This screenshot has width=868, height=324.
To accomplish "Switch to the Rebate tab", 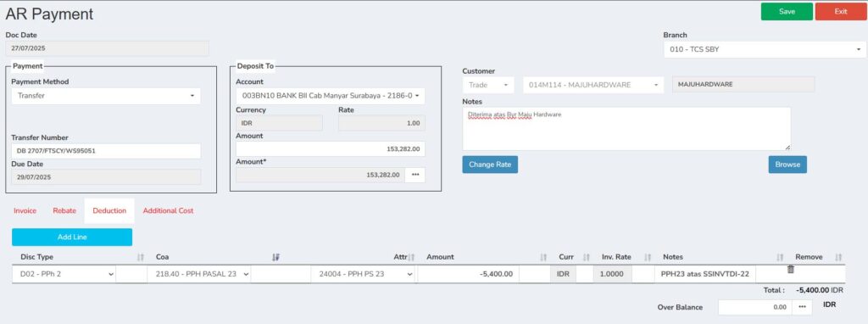I will (x=64, y=210).
